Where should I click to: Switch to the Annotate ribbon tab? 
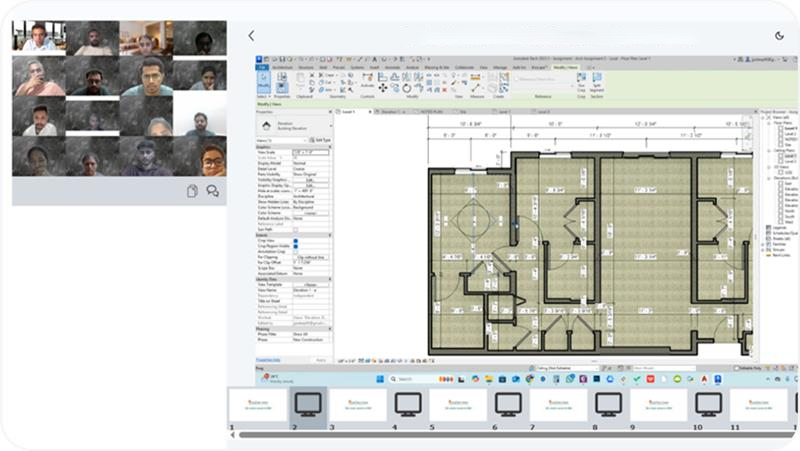click(392, 67)
